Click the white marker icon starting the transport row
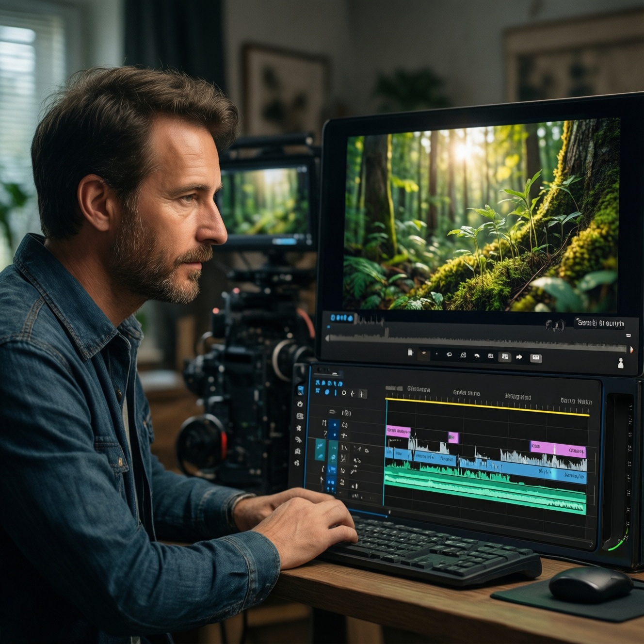The height and width of the screenshot is (644, 644). point(410,353)
